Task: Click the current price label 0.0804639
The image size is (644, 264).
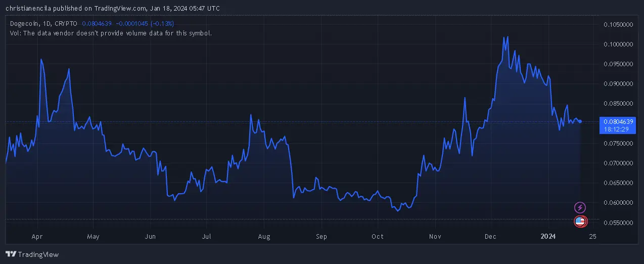Action: [619, 121]
